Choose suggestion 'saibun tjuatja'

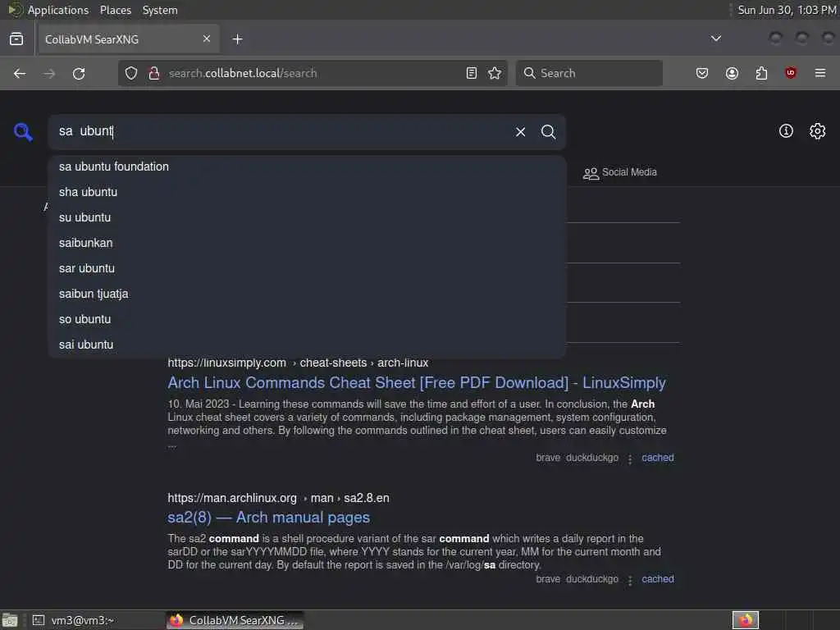click(307, 294)
